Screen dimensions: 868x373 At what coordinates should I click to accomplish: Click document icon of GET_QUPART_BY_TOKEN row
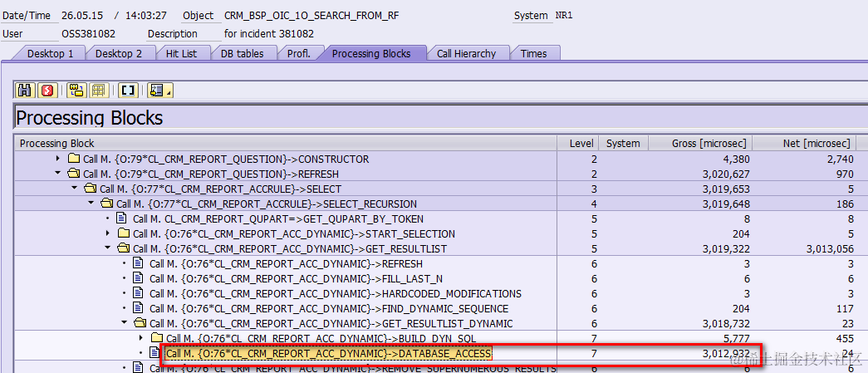click(123, 219)
